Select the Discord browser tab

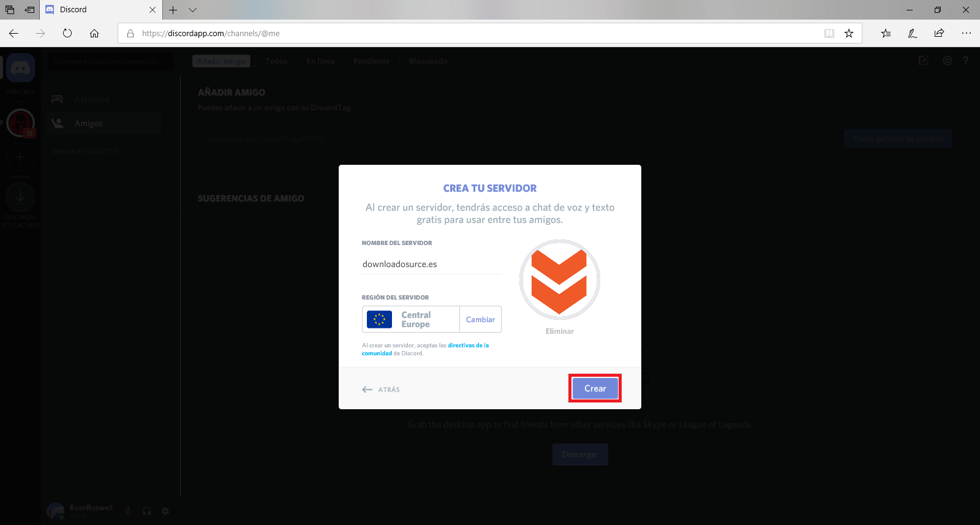click(101, 10)
